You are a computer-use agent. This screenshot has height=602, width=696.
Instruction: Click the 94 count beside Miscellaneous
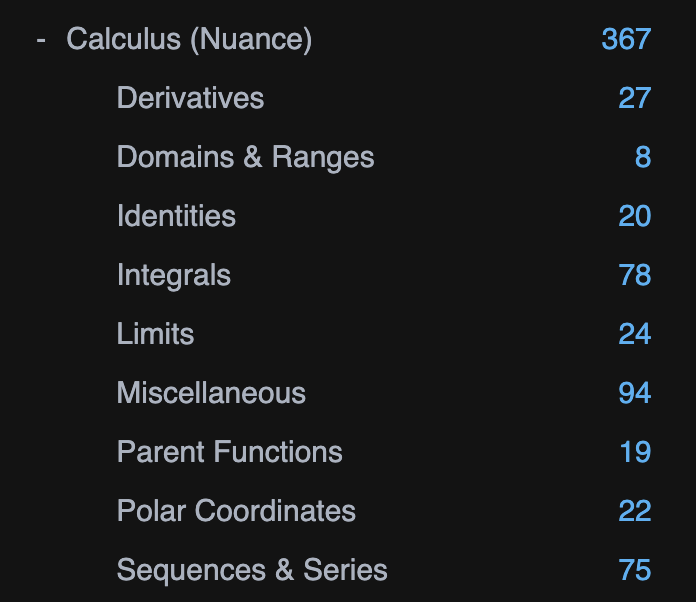click(x=635, y=393)
